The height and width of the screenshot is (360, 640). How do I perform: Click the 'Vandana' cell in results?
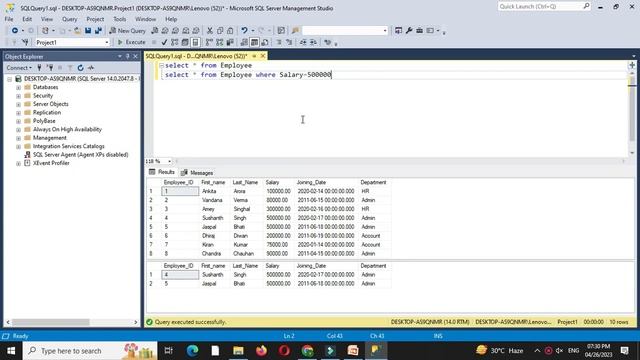tap(215, 200)
